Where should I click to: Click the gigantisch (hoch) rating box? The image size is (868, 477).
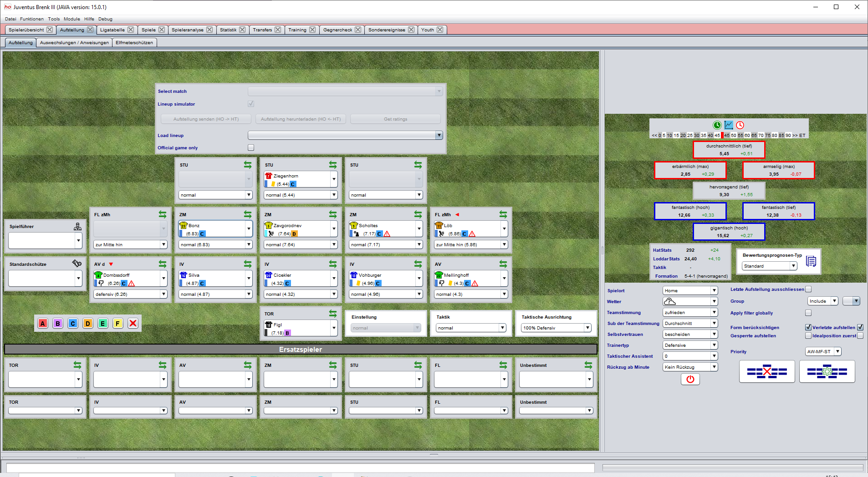[x=729, y=232]
